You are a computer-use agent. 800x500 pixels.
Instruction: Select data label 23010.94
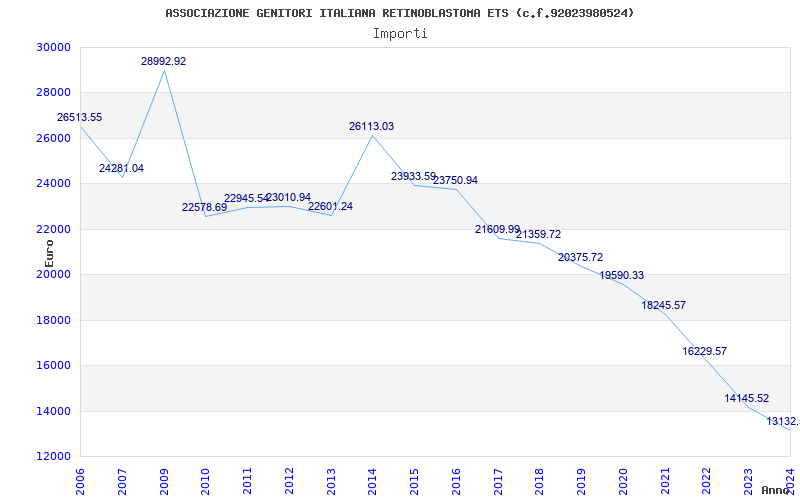tap(289, 197)
